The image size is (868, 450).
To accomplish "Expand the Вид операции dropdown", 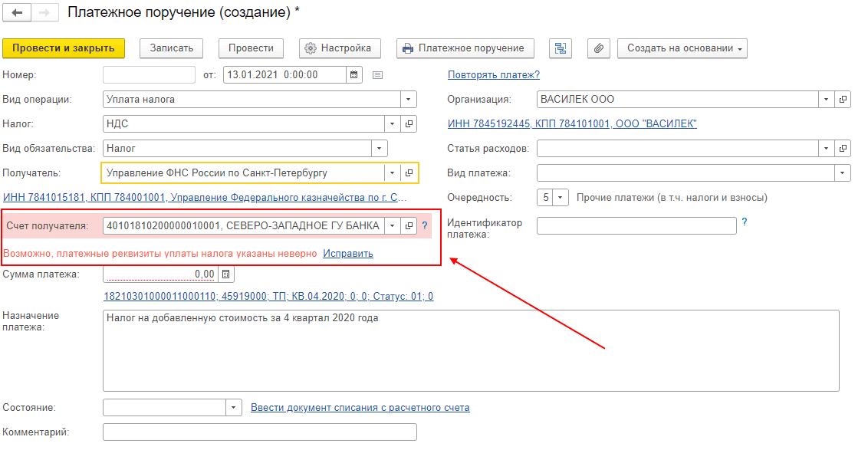I will coord(408,99).
